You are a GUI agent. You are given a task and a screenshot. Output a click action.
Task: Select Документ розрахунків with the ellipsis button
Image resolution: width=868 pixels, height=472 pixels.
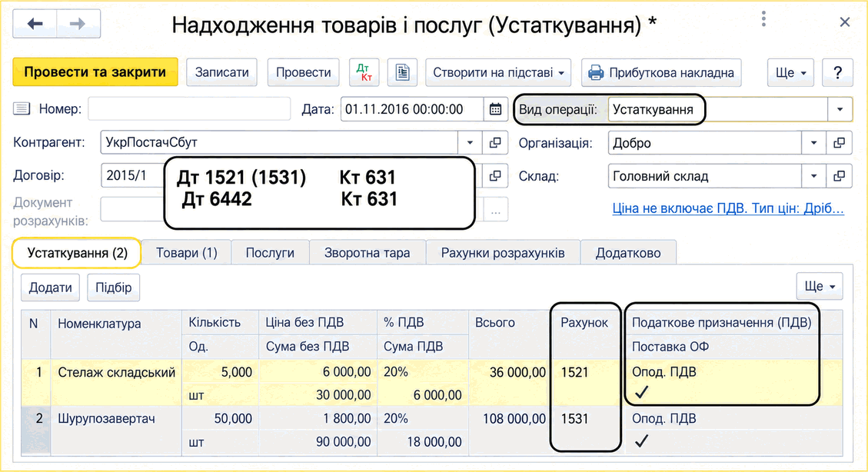tap(495, 211)
